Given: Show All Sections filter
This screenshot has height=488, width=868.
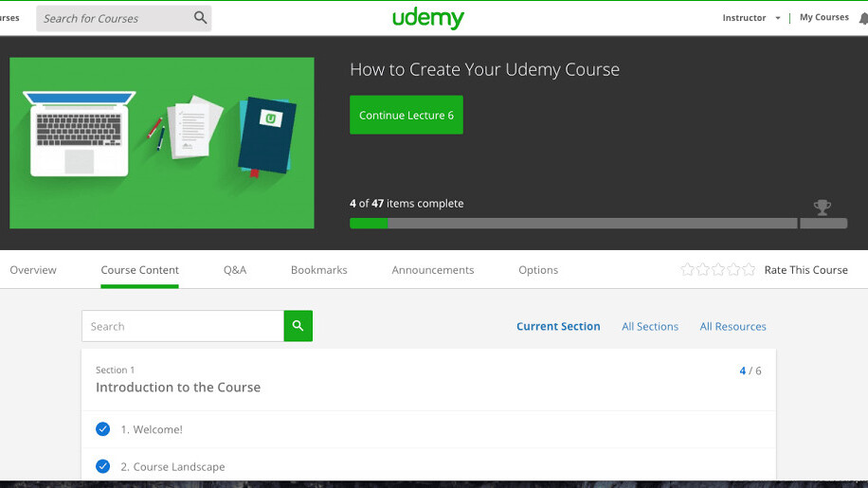Looking at the screenshot, I should coord(650,326).
